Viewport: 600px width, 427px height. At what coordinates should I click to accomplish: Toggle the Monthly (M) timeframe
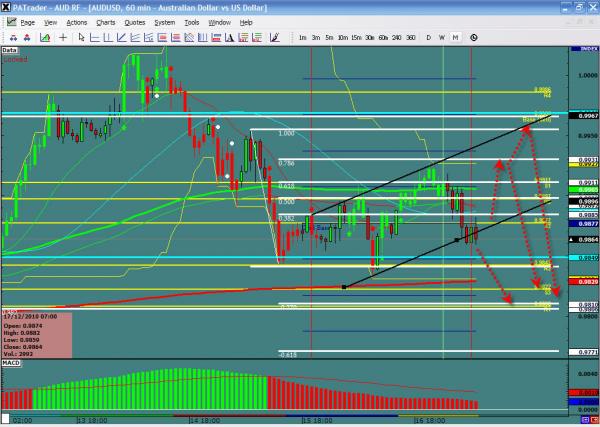pyautogui.click(x=455, y=37)
